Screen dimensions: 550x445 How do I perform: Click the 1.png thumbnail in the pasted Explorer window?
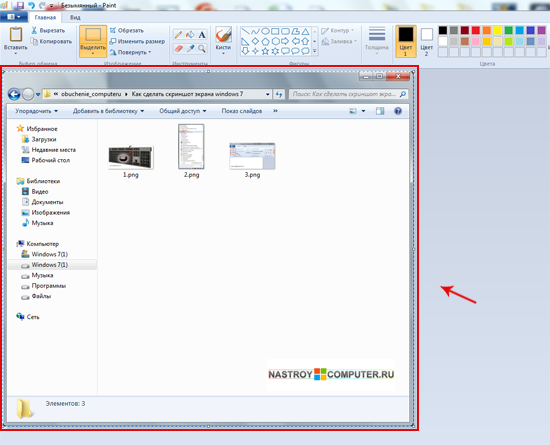tap(130, 157)
